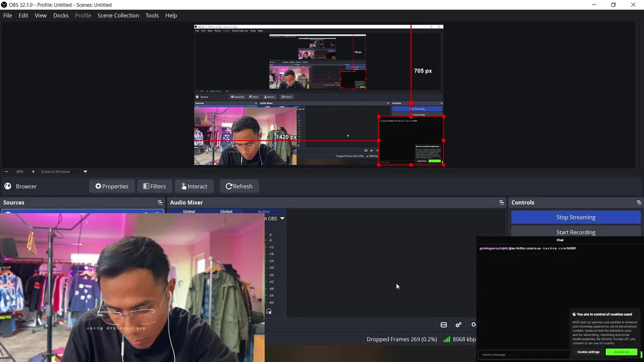Zoom out preview with minus icon
644x362 pixels.
pos(6,171)
